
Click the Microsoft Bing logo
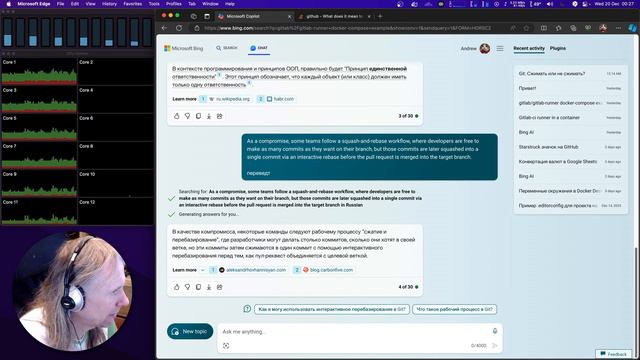[183, 48]
